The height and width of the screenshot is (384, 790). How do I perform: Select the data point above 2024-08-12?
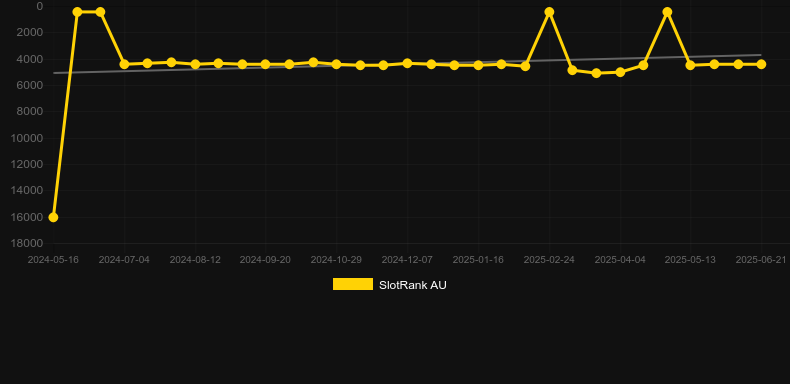tap(195, 64)
